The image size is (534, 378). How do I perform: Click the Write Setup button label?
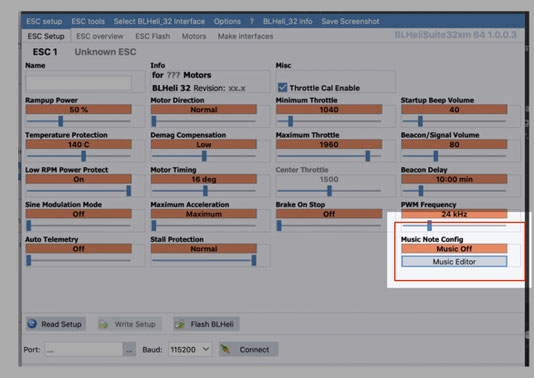[135, 324]
